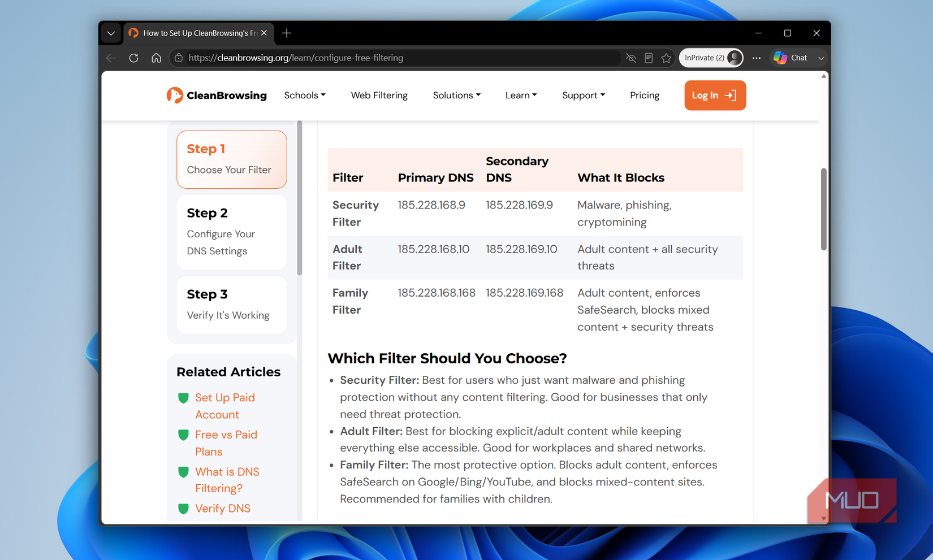
Task: Click shield icon beside What is DNS Filtering
Action: coord(183,472)
